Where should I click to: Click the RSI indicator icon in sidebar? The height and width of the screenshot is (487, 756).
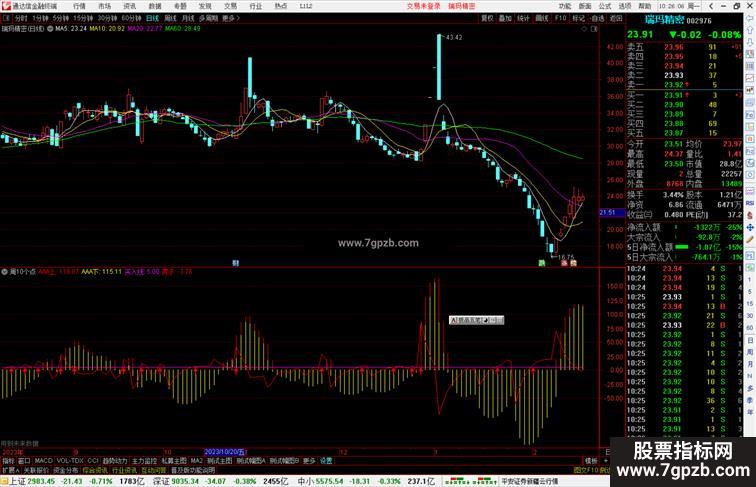[x=750, y=203]
